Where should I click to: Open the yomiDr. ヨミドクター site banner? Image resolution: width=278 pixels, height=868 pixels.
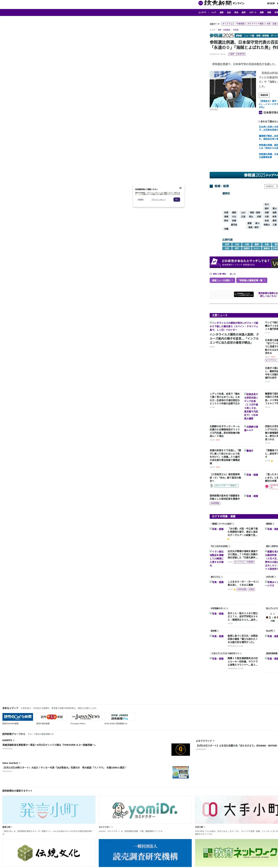[x=145, y=810]
